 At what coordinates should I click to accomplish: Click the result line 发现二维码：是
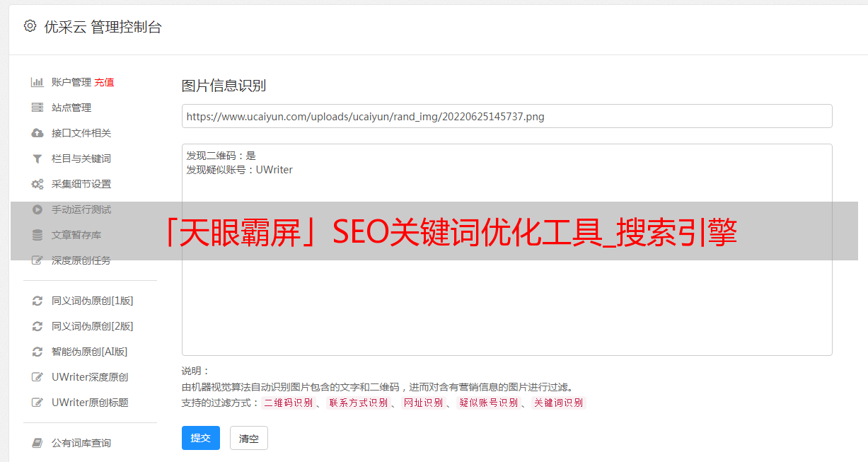point(221,156)
